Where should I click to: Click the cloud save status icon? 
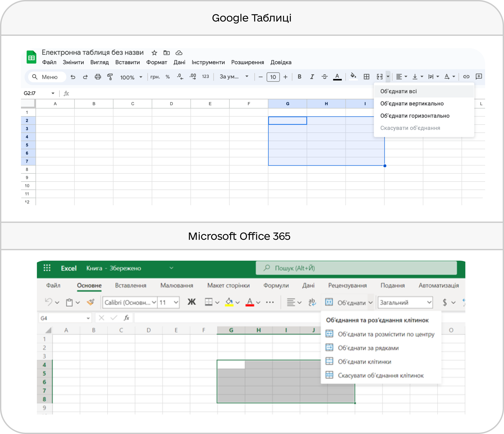click(x=179, y=53)
